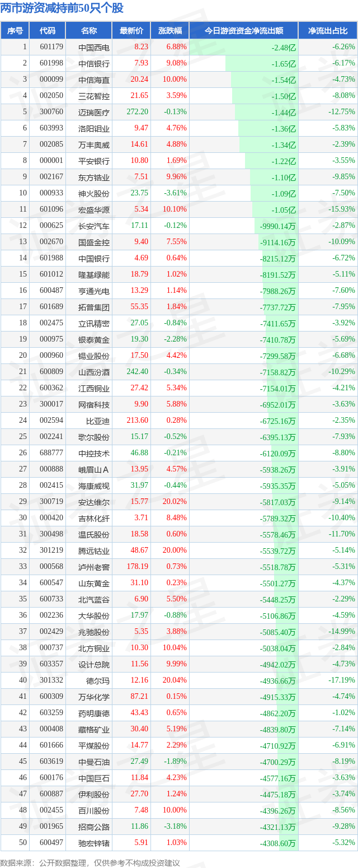
Task: Select stock name 比亚迪
Action: [98, 421]
